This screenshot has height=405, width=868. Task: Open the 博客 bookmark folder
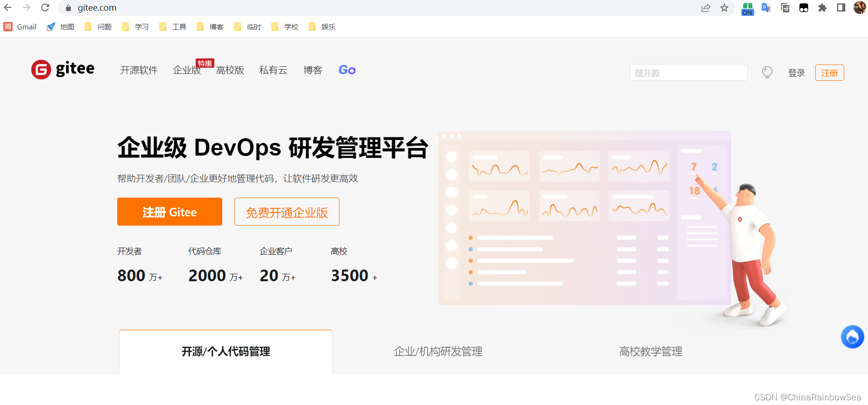[210, 27]
